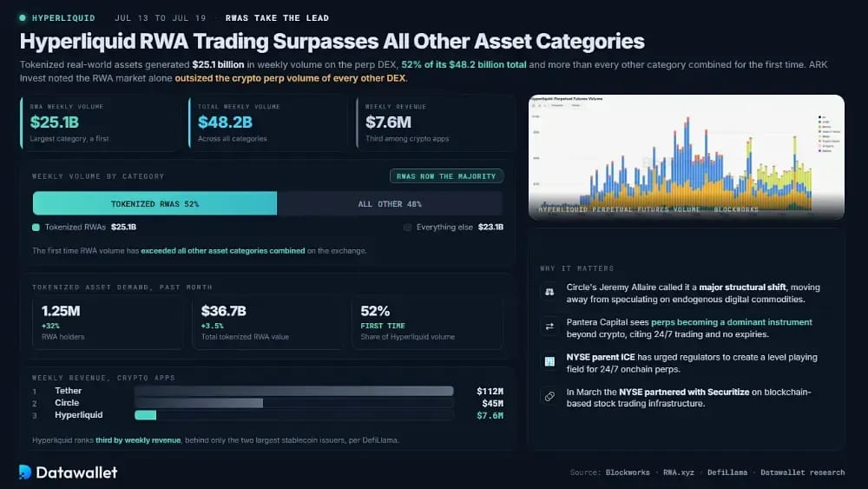Click the green Hyperliquid status dot
The height and width of the screenshot is (489, 868).
tap(23, 17)
